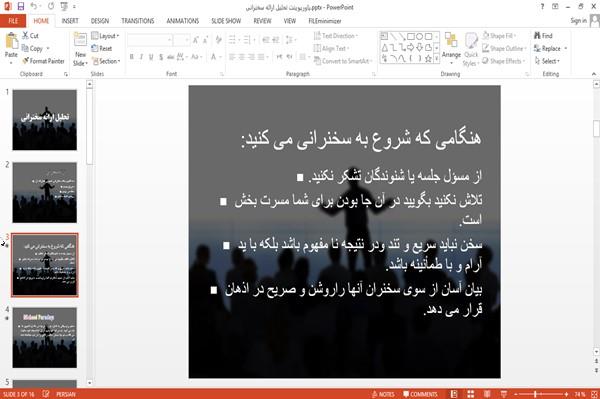
Task: Click 74% zoom level value
Action: click(x=579, y=394)
